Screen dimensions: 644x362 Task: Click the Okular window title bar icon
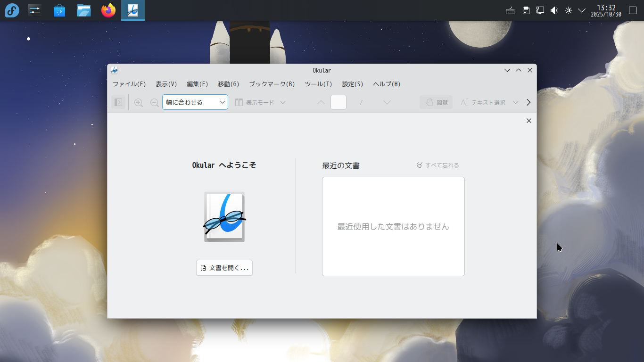pyautogui.click(x=114, y=70)
